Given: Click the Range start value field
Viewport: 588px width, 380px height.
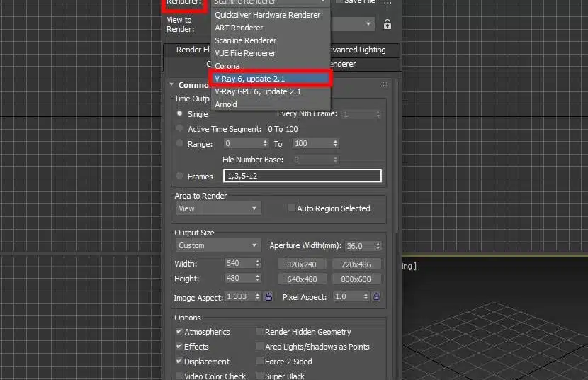Looking at the screenshot, I should [243, 144].
